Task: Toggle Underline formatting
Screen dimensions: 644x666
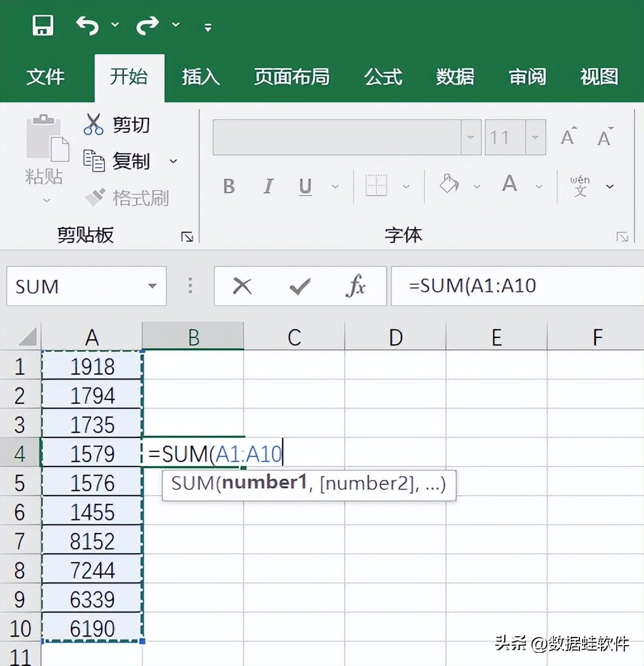Action: 306,186
